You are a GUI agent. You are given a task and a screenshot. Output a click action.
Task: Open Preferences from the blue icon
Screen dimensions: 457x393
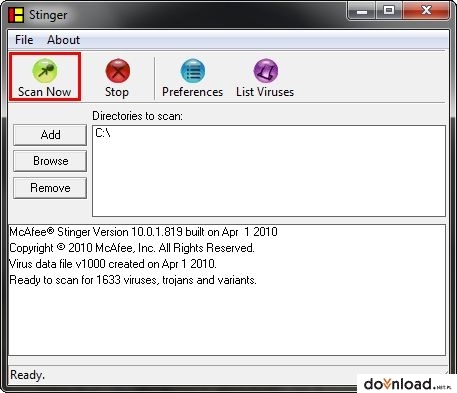pos(193,71)
